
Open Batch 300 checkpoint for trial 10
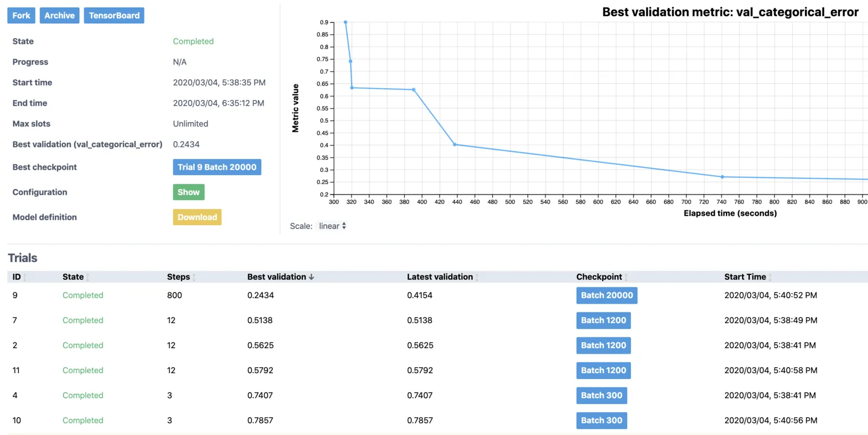pyautogui.click(x=602, y=420)
